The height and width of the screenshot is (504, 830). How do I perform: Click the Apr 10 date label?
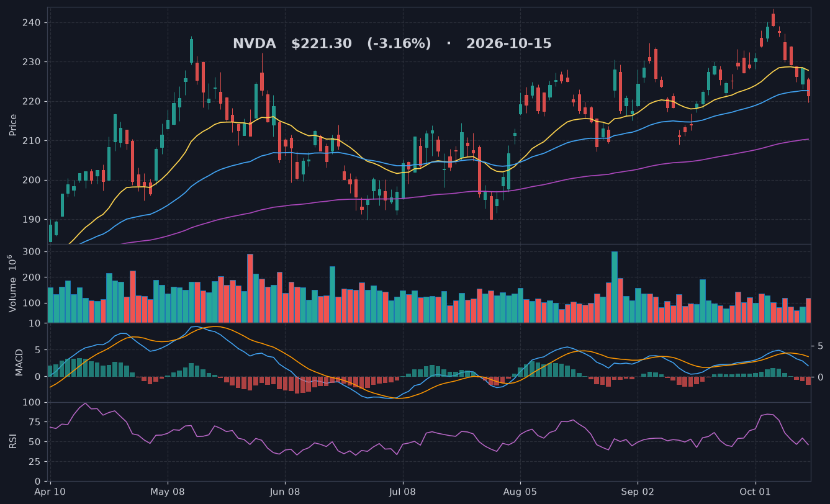(x=50, y=492)
